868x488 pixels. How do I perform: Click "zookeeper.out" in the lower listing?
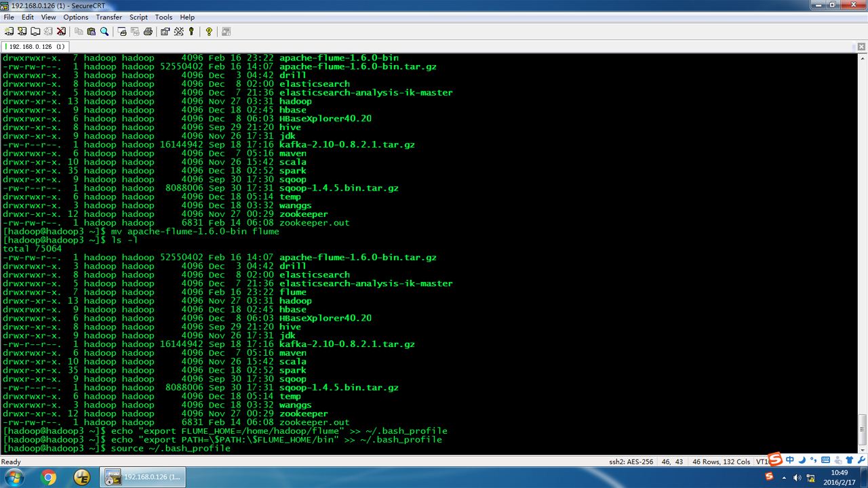pyautogui.click(x=315, y=422)
